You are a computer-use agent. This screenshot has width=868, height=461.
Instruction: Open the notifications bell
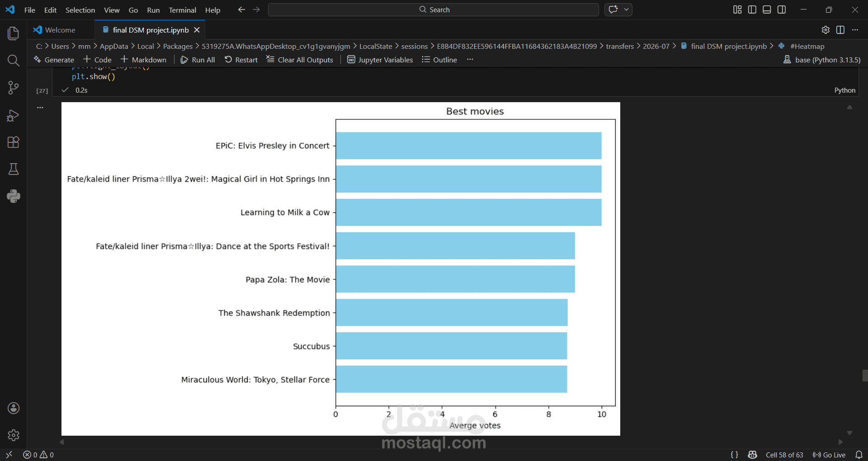pyautogui.click(x=859, y=455)
